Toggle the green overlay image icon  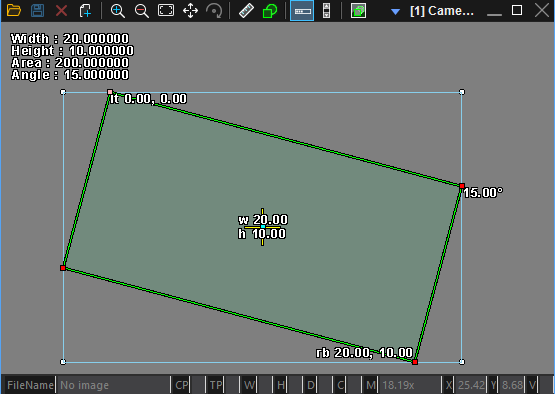[359, 11]
